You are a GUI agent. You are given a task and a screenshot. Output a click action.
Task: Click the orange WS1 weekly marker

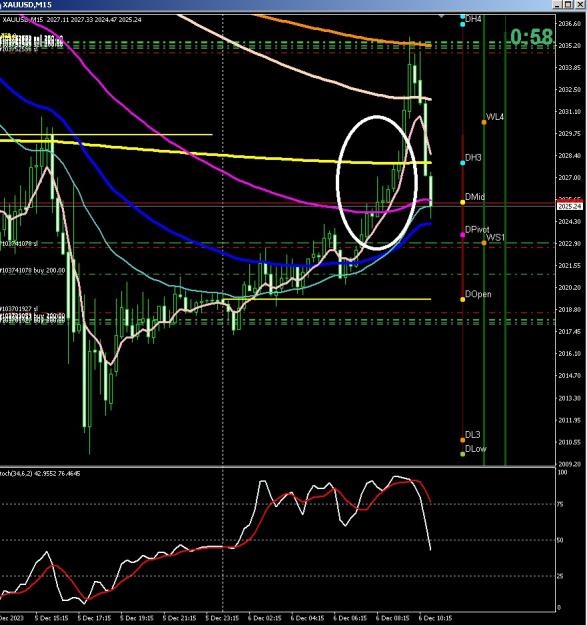click(484, 243)
